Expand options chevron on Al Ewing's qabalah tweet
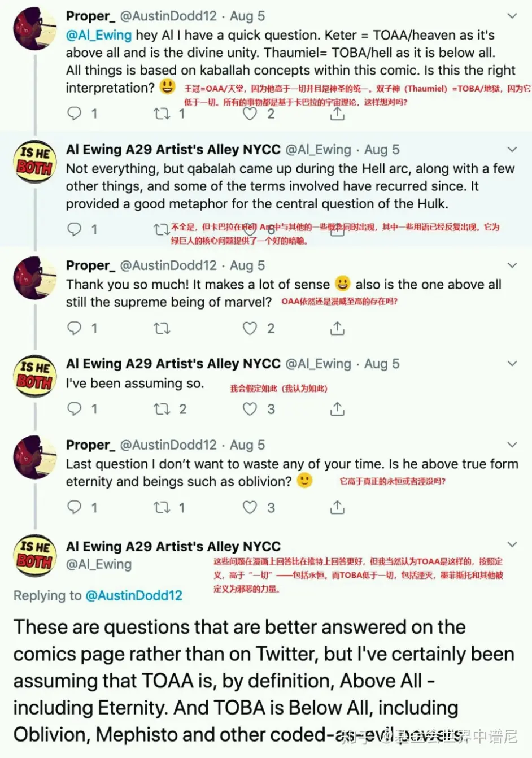 [x=512, y=150]
